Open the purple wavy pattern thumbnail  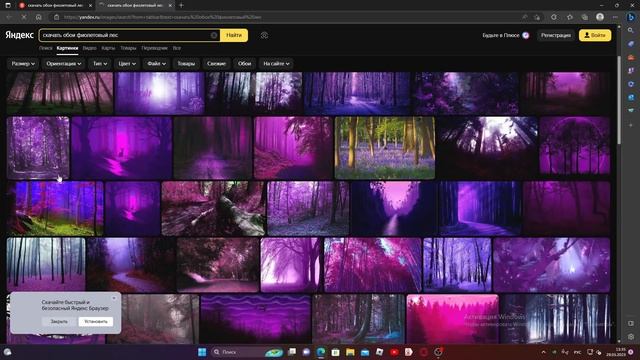point(256,319)
